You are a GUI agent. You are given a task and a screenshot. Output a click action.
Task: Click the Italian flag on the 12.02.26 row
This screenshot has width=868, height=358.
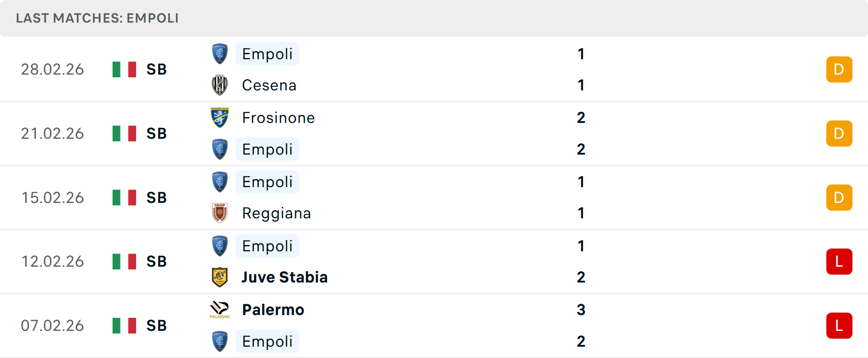[x=124, y=261]
